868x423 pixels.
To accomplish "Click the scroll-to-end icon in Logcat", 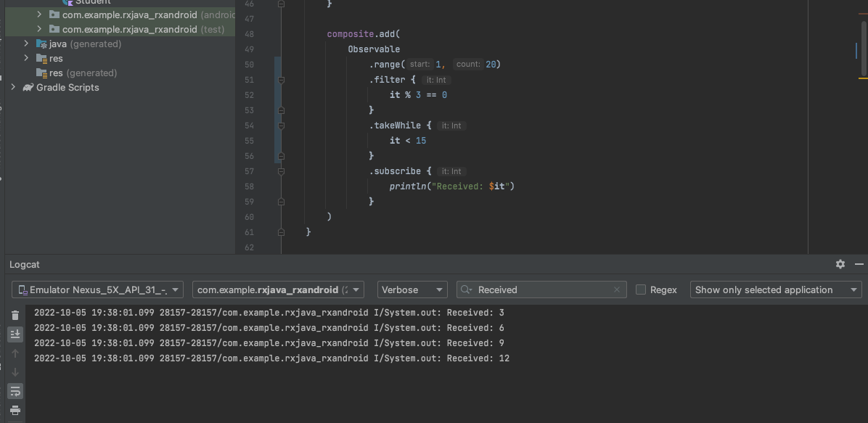I will click(15, 334).
